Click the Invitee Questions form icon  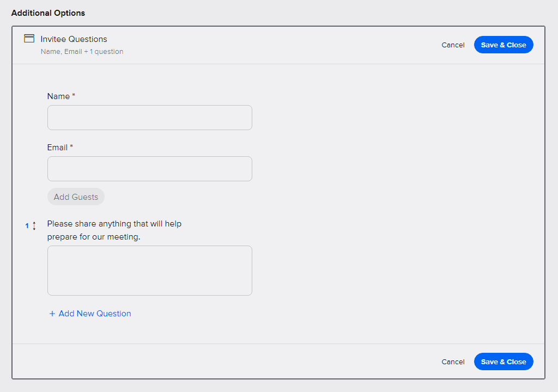click(x=29, y=39)
